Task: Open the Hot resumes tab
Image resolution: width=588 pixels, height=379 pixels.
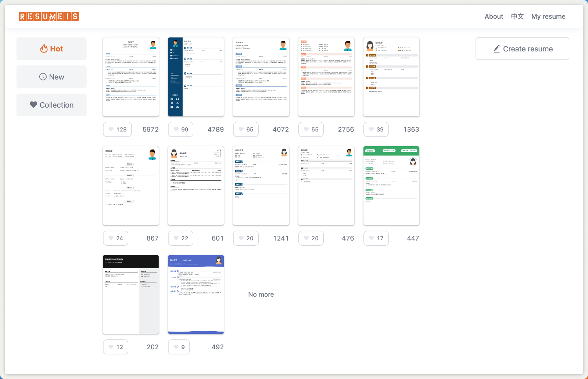Action: [51, 49]
